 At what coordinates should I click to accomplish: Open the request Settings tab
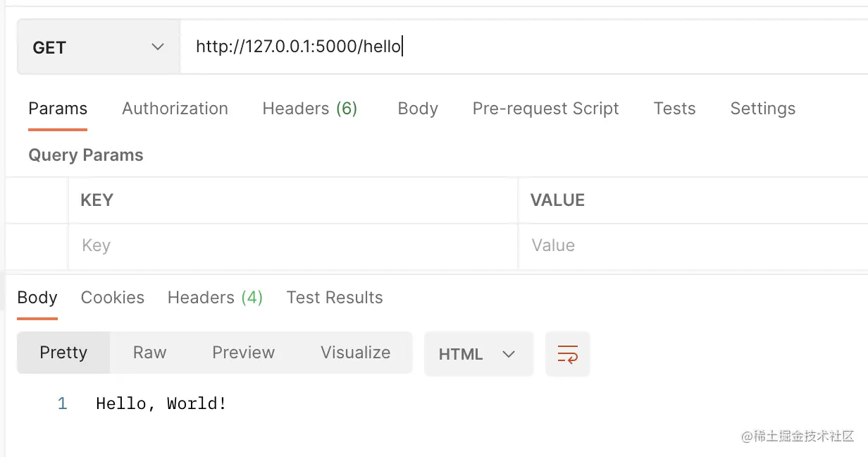(x=762, y=109)
